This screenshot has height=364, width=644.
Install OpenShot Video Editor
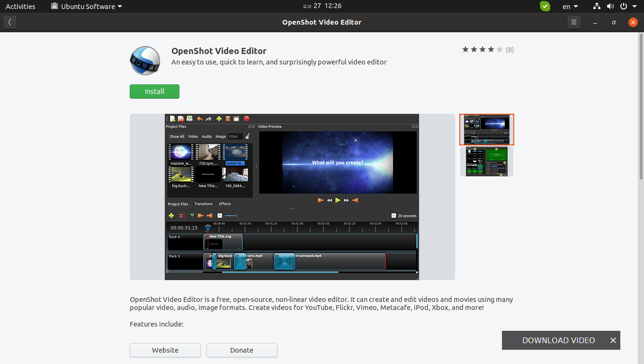[154, 91]
